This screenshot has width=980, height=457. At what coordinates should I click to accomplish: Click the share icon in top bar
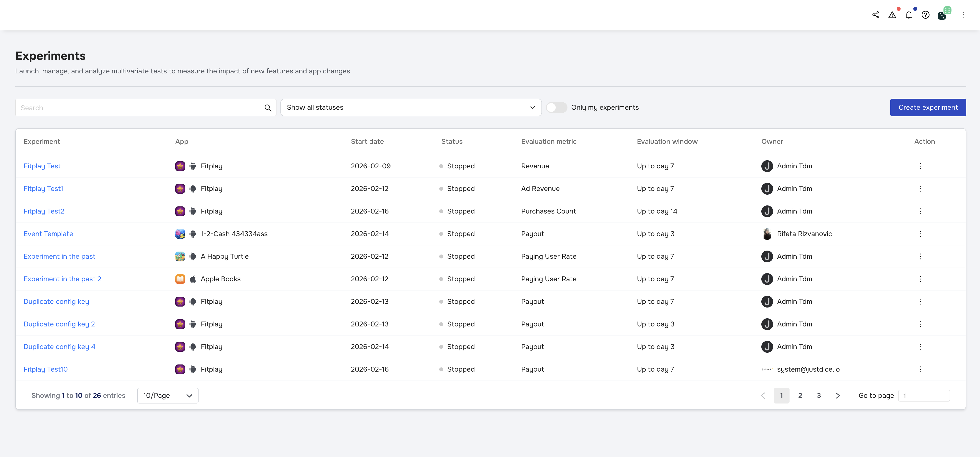(875, 15)
